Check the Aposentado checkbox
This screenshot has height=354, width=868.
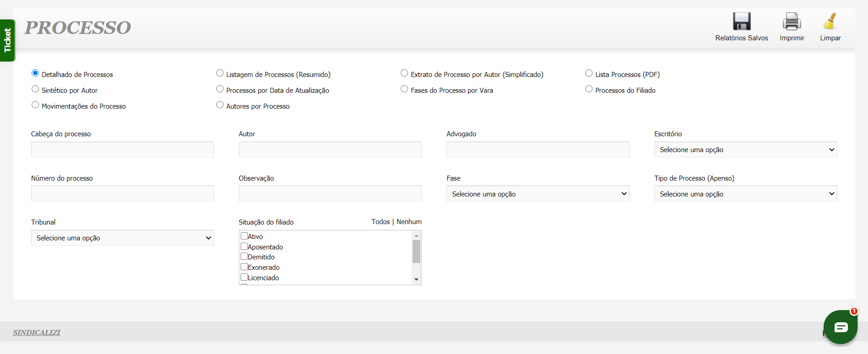244,246
